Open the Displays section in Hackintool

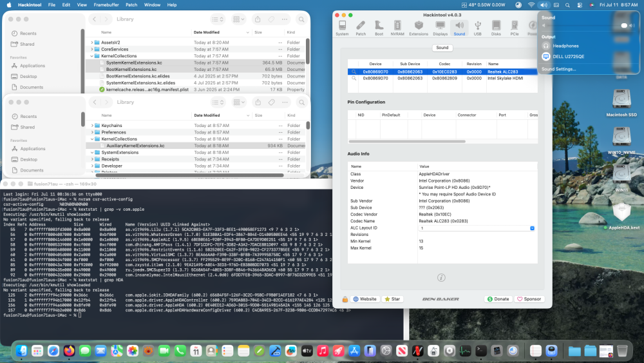click(x=440, y=28)
